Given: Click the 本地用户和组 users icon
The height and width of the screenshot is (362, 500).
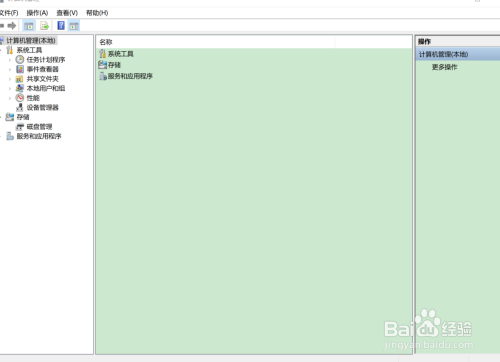Looking at the screenshot, I should [x=20, y=88].
